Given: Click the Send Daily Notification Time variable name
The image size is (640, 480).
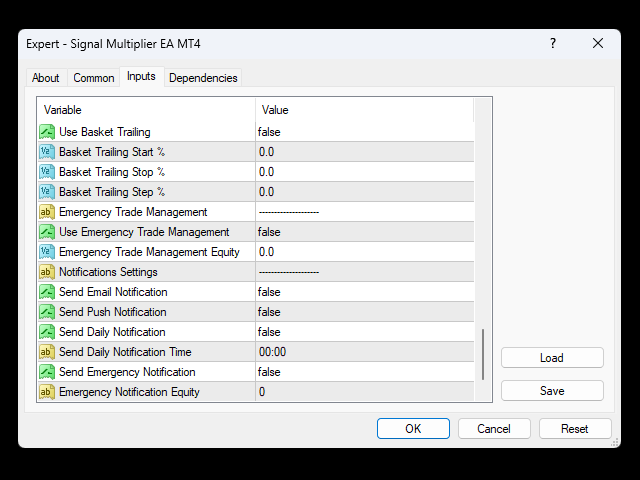Looking at the screenshot, I should pos(125,352).
